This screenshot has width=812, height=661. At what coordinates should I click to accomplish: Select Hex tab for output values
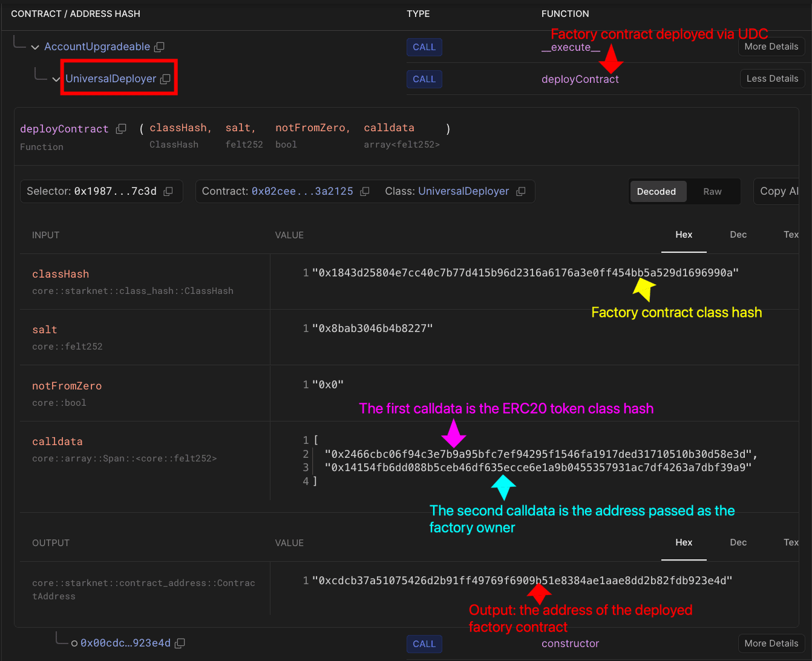684,542
